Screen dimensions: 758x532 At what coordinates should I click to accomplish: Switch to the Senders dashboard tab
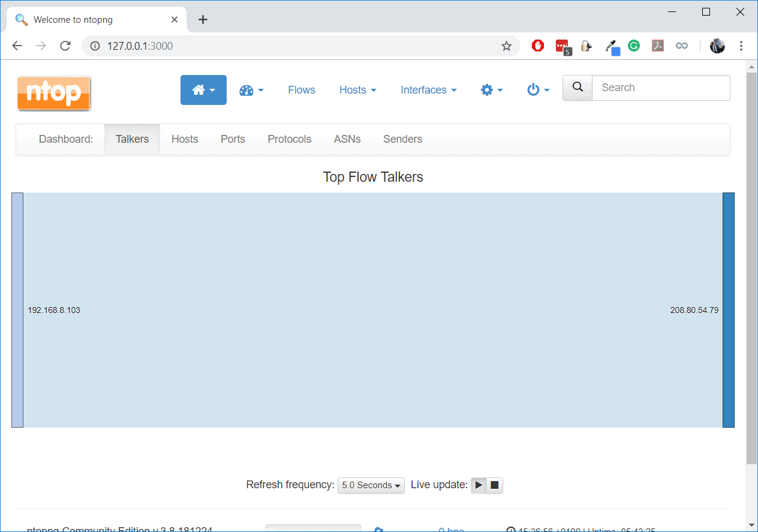[402, 139]
